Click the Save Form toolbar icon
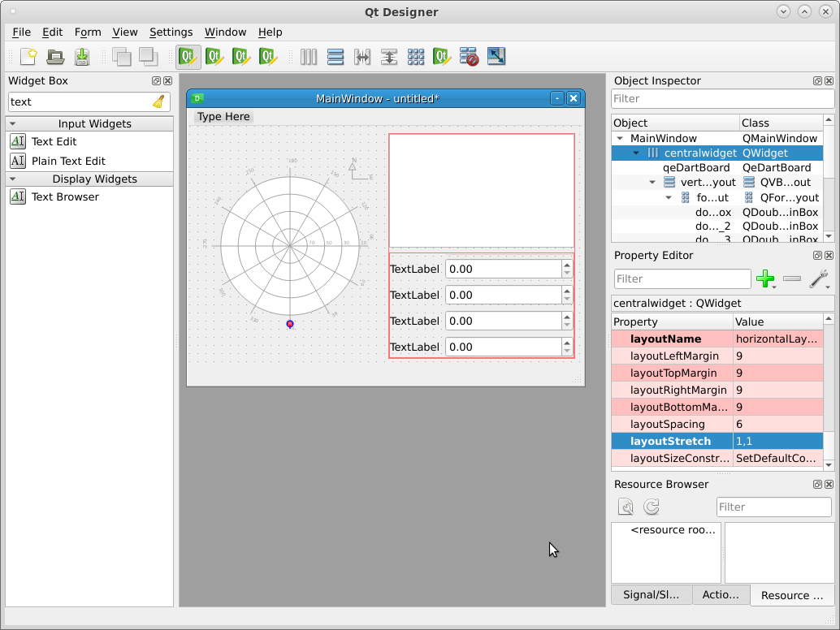 coord(82,57)
